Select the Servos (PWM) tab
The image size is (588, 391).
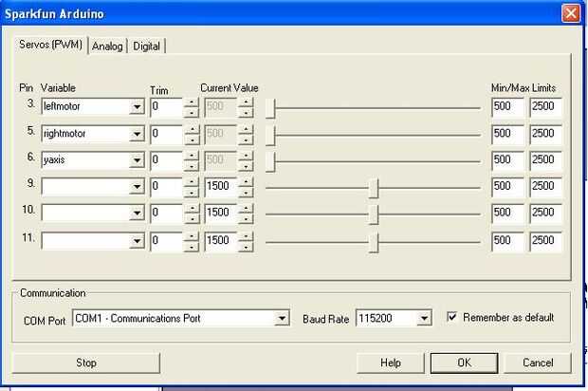tap(50, 45)
